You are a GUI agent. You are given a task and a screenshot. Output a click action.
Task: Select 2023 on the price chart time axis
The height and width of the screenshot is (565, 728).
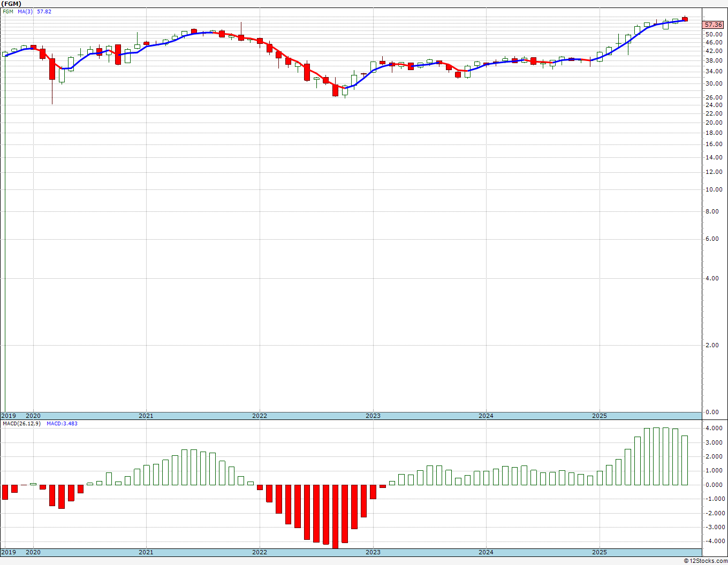pos(373,416)
